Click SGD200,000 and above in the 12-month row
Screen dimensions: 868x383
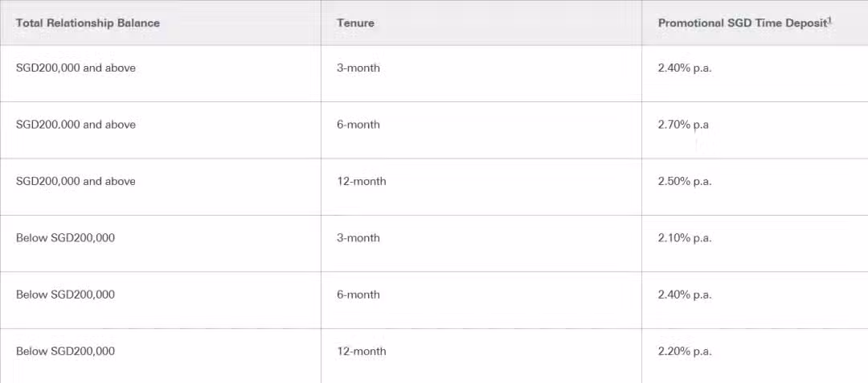[x=76, y=181]
